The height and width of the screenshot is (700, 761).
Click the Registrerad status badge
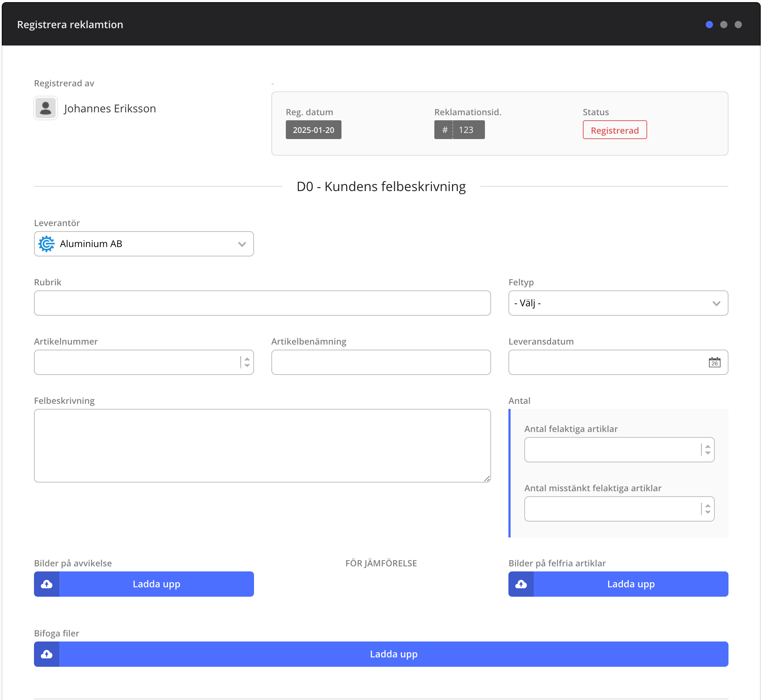[x=615, y=130]
